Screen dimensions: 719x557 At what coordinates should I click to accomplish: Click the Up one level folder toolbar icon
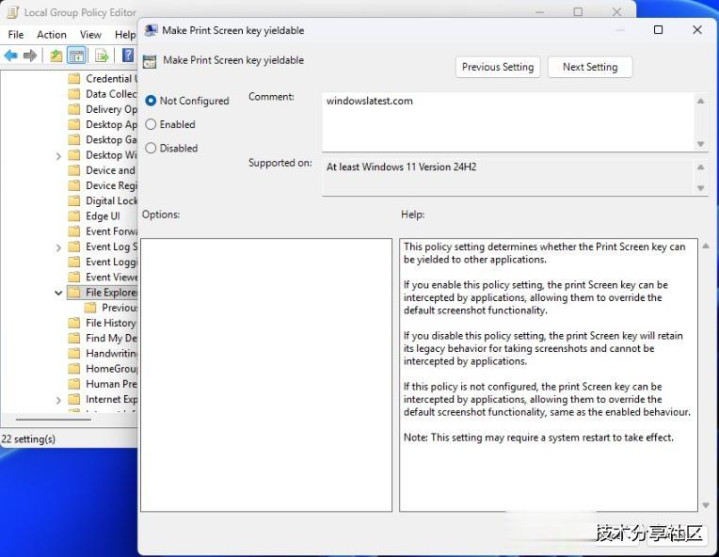tap(56, 56)
